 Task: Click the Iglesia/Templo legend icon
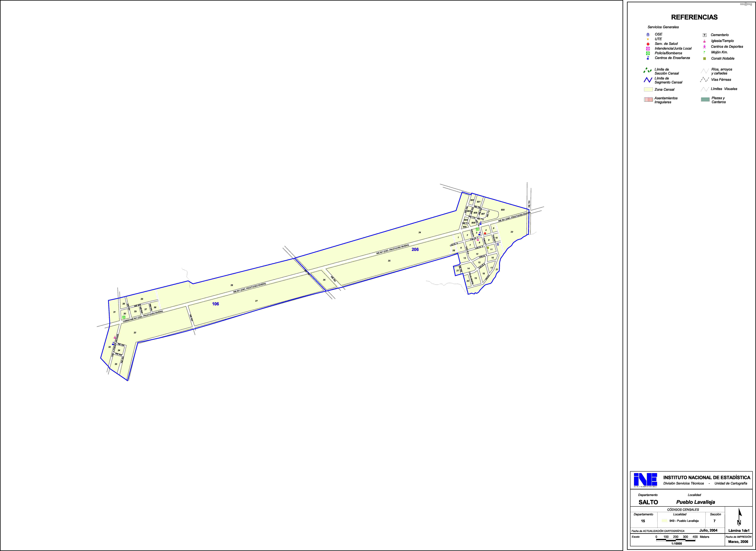tap(704, 41)
